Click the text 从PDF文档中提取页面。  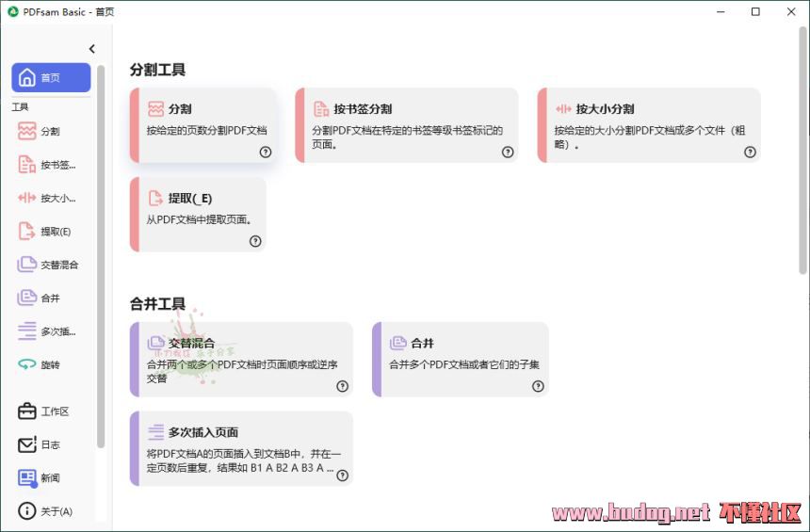[201, 220]
